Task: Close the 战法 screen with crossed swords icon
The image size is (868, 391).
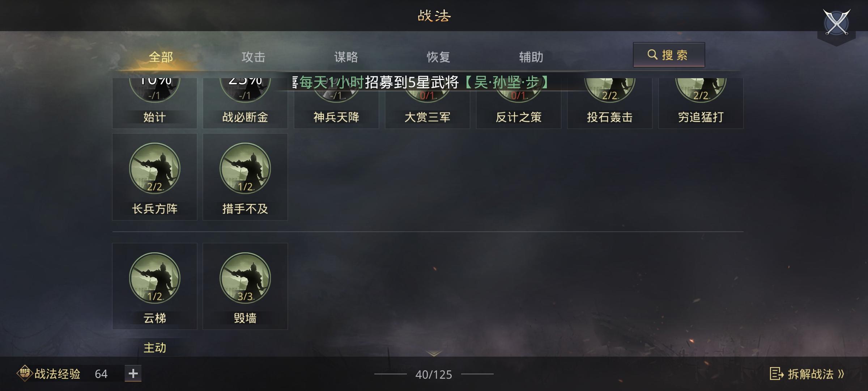Action: click(837, 23)
